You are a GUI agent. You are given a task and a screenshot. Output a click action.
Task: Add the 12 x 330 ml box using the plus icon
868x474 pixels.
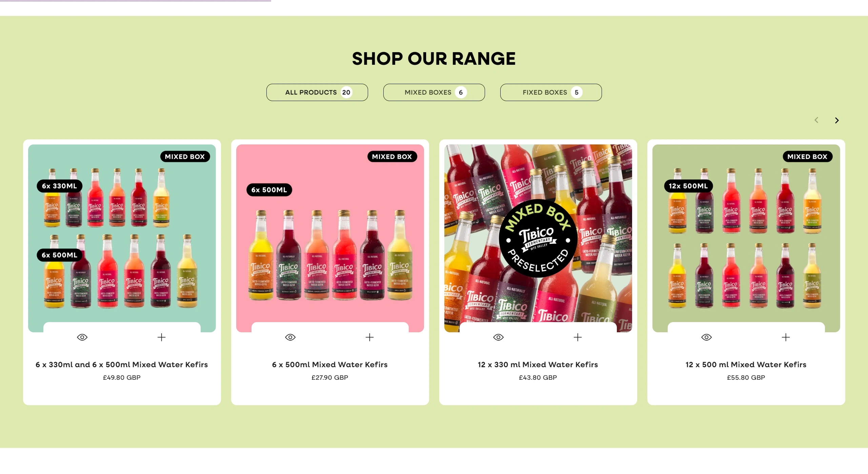coord(578,337)
